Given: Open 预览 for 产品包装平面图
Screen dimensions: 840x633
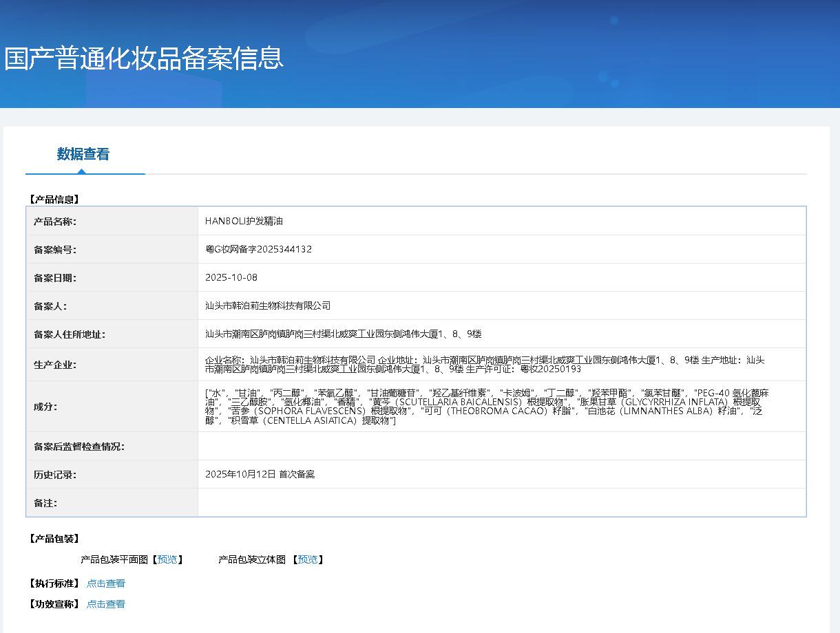Looking at the screenshot, I should (167, 559).
